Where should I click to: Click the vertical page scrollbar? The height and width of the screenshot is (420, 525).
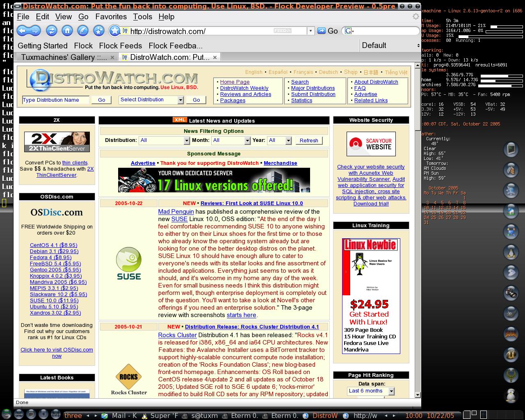click(418, 230)
